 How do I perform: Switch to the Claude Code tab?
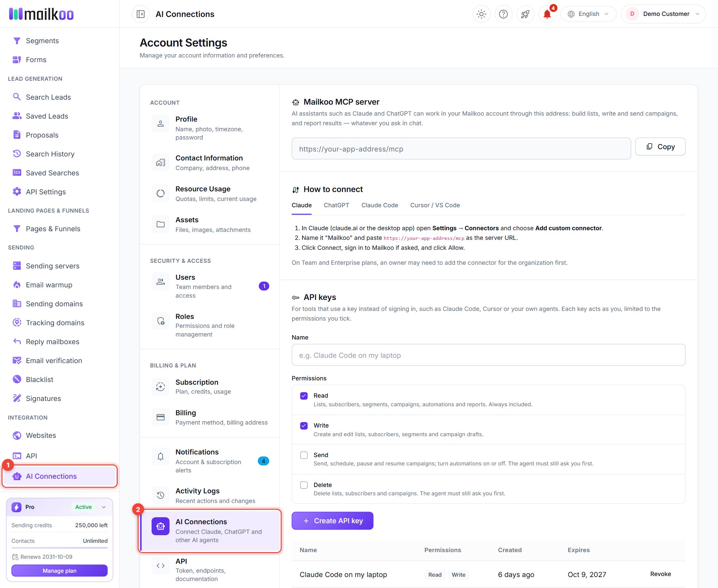380,205
